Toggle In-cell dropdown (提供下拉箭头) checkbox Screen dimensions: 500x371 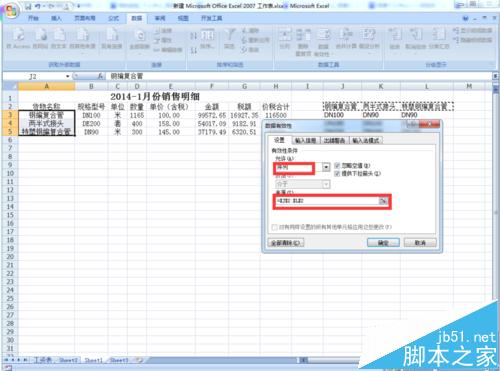point(337,173)
